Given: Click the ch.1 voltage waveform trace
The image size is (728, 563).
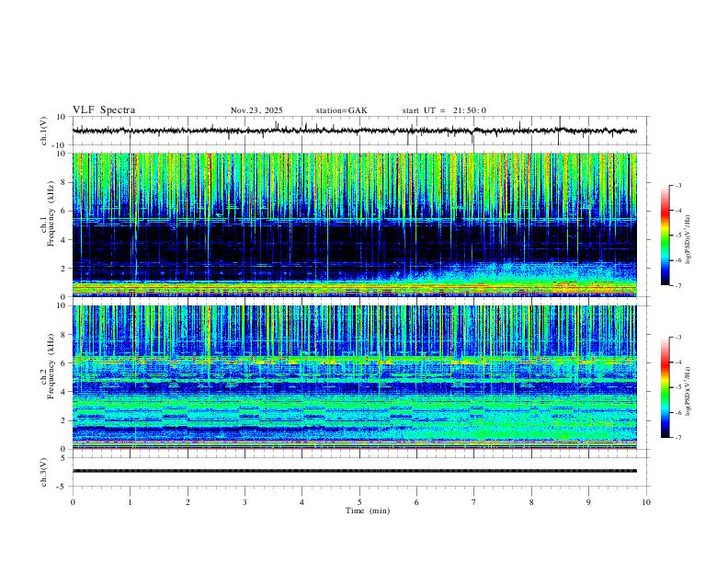Looking at the screenshot, I should pos(354,131).
